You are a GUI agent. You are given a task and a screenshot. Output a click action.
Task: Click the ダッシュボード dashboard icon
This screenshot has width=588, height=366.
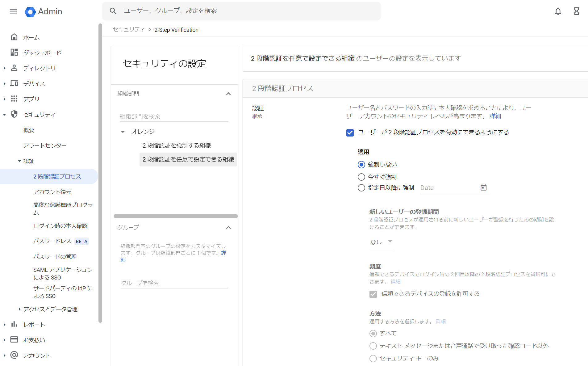pyautogui.click(x=14, y=53)
